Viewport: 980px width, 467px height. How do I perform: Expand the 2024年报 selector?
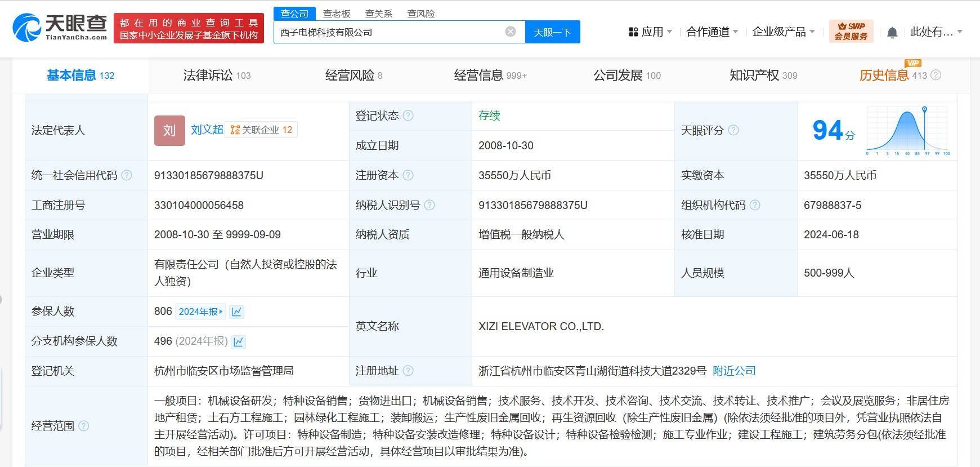200,312
